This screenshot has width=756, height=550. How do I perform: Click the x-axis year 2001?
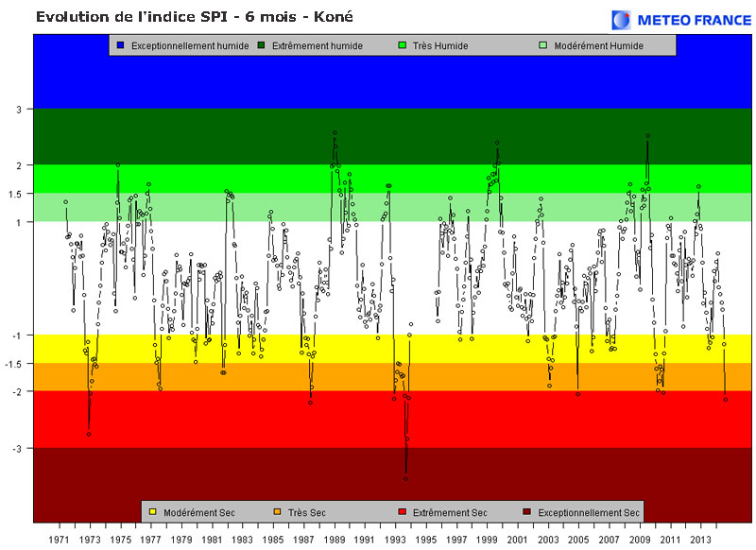(517, 540)
